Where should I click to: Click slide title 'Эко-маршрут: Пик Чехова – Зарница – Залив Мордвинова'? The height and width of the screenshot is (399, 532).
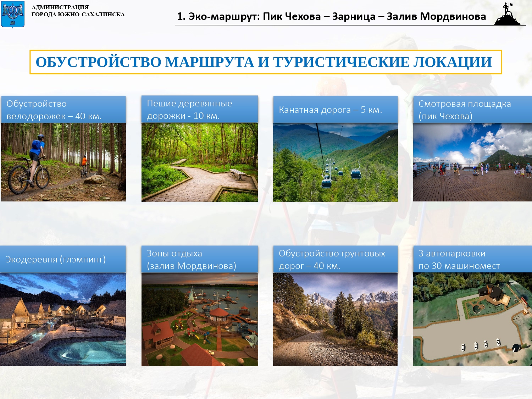[x=332, y=16]
